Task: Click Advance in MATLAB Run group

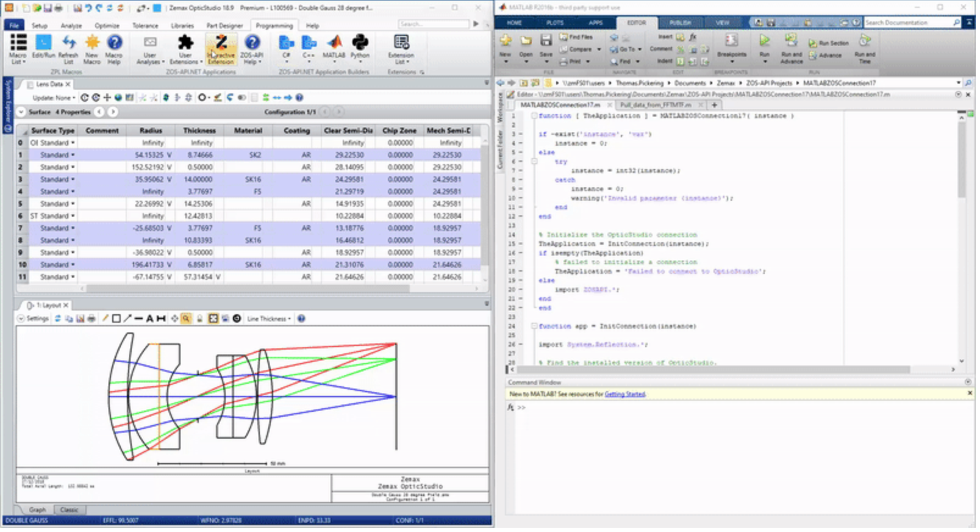Action: pyautogui.click(x=825, y=56)
